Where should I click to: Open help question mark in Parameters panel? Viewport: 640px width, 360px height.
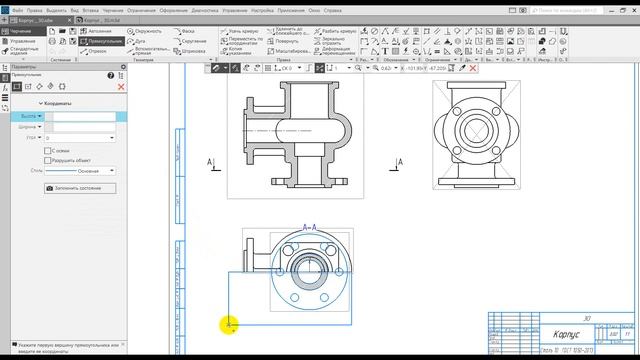pyautogui.click(x=111, y=76)
